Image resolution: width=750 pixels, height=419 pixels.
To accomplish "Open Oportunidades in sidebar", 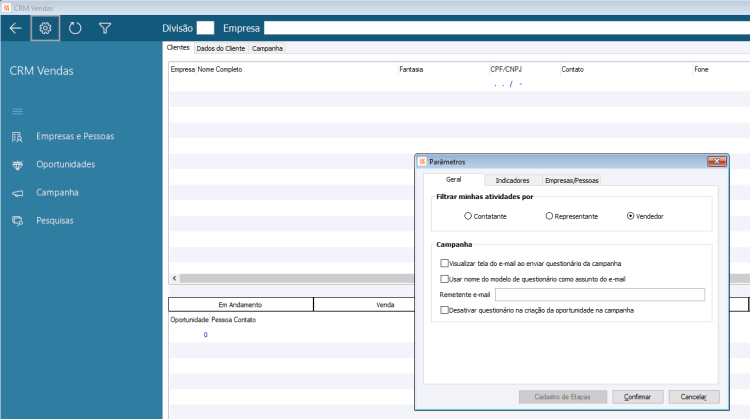I will pos(66,165).
